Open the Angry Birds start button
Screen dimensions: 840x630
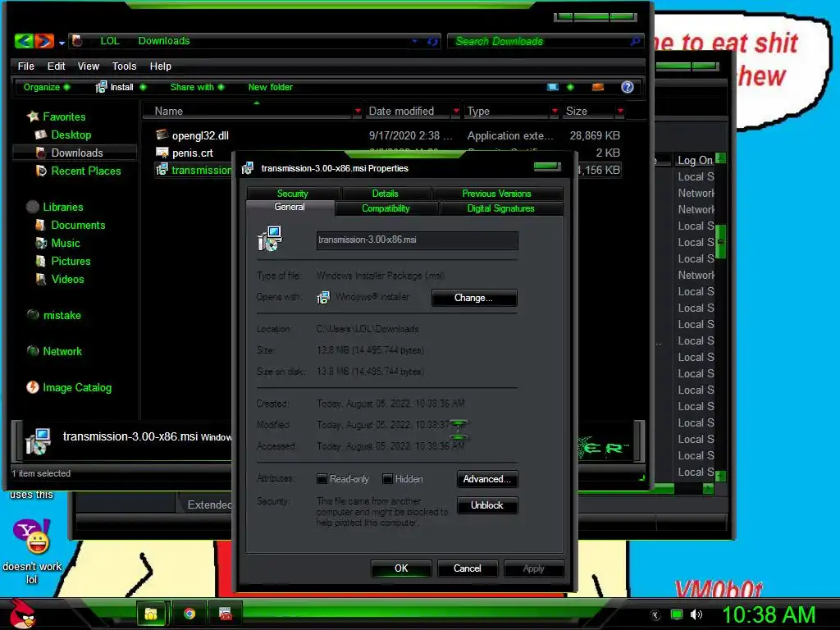click(x=22, y=613)
